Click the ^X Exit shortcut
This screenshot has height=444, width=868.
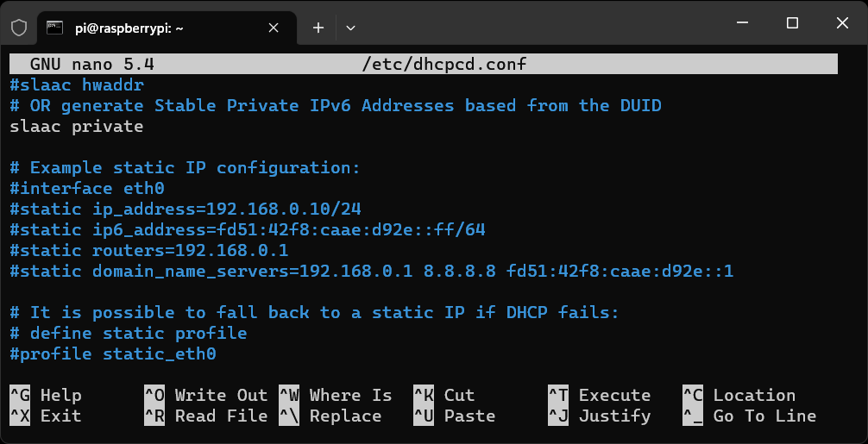click(46, 416)
